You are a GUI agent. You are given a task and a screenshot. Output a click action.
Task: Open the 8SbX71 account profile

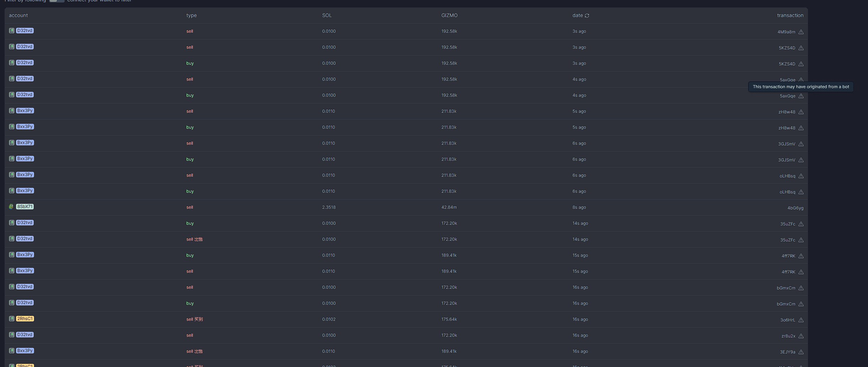tap(25, 207)
